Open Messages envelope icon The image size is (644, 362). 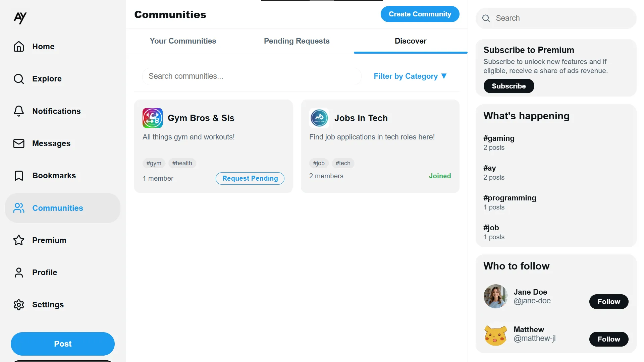tap(19, 143)
